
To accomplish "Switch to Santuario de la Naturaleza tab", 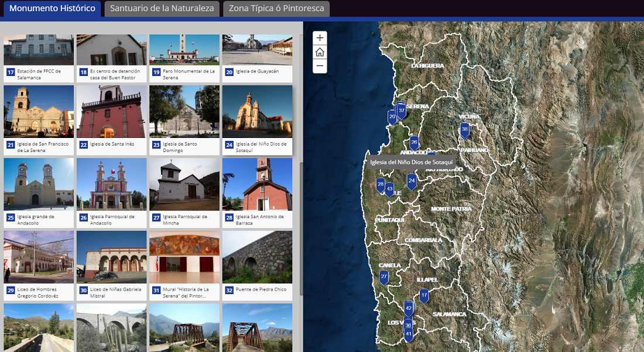I will (162, 9).
